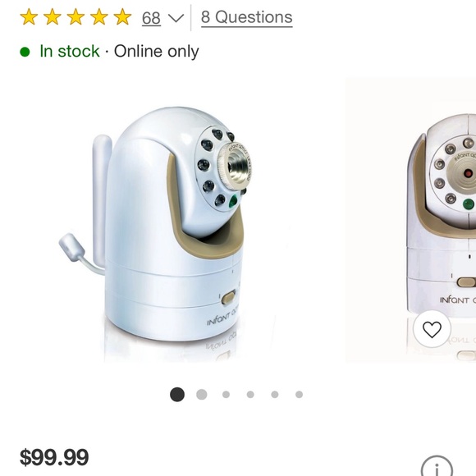The height and width of the screenshot is (476, 476).
Task: Click the third yellow rating star
Action: pyautogui.click(x=76, y=16)
